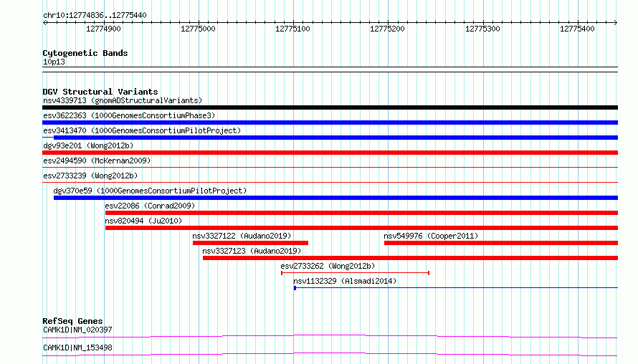Open the esv3622363 (1000GenomesConsortiumPhase3) label
Image resolution: width=638 pixels, height=364 pixels.
point(129,115)
